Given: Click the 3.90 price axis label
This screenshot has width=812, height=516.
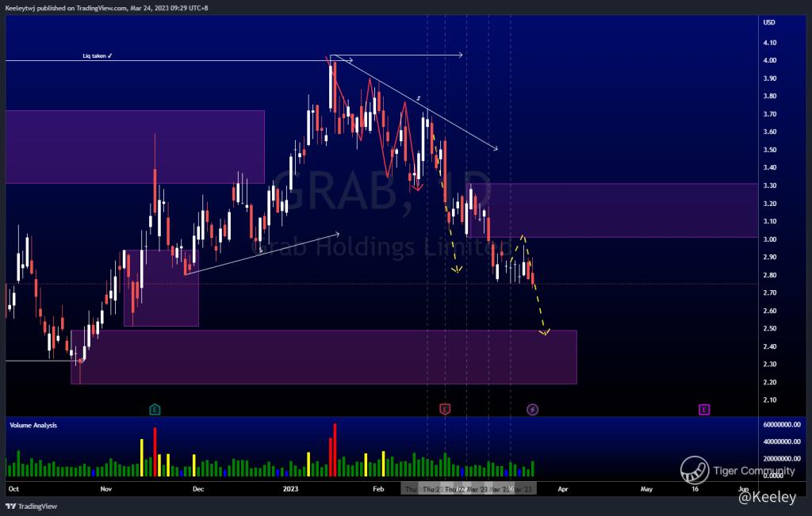Looking at the screenshot, I should coord(769,78).
